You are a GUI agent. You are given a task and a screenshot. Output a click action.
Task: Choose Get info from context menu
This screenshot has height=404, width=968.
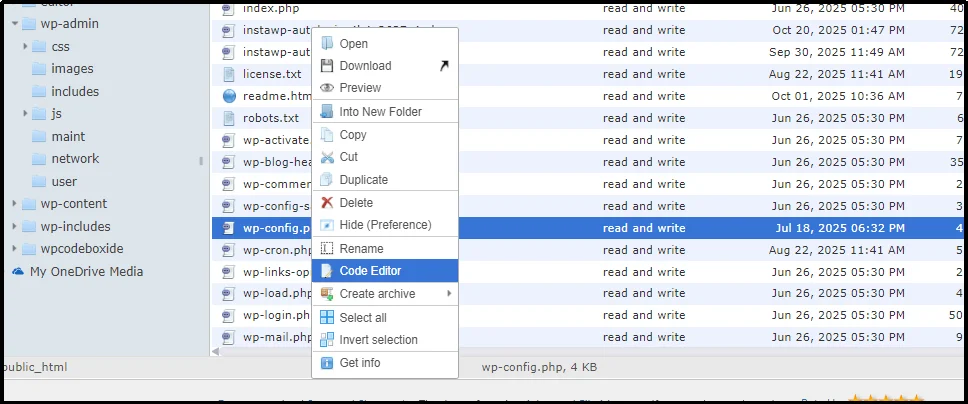coord(385,363)
